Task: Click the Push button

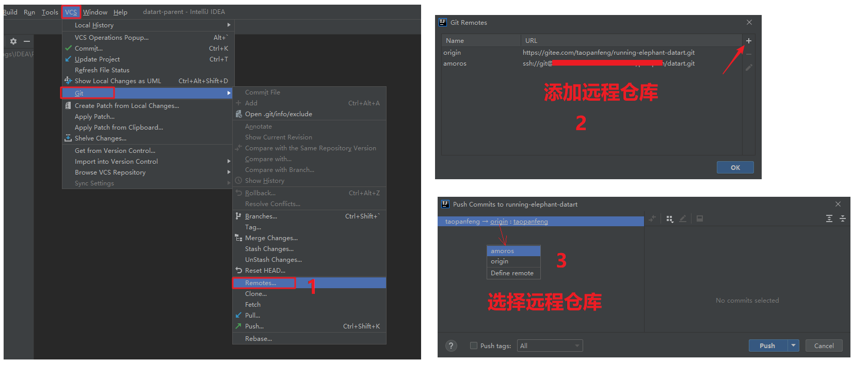Action: point(768,346)
